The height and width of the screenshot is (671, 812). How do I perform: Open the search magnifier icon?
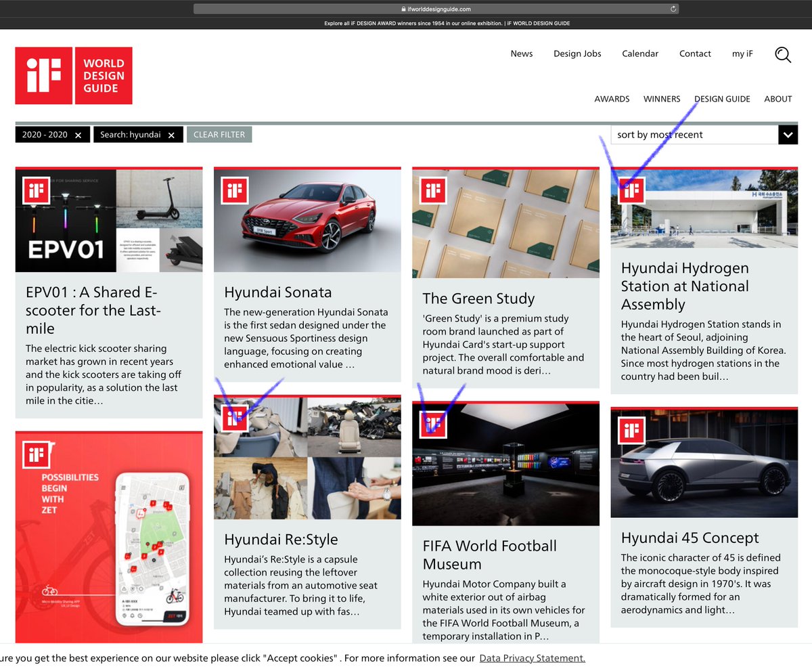tap(783, 55)
